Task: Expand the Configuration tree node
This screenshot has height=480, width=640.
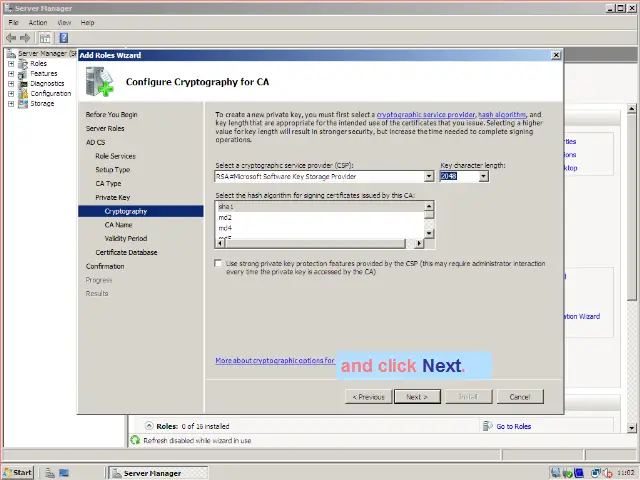Action: (x=11, y=93)
